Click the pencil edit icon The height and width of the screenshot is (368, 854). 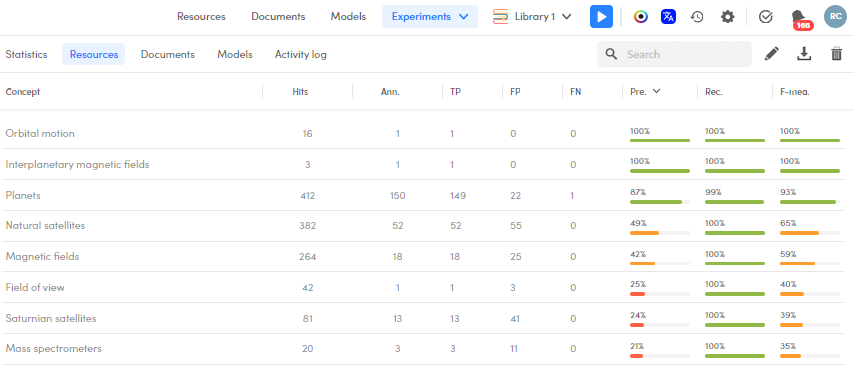point(772,54)
